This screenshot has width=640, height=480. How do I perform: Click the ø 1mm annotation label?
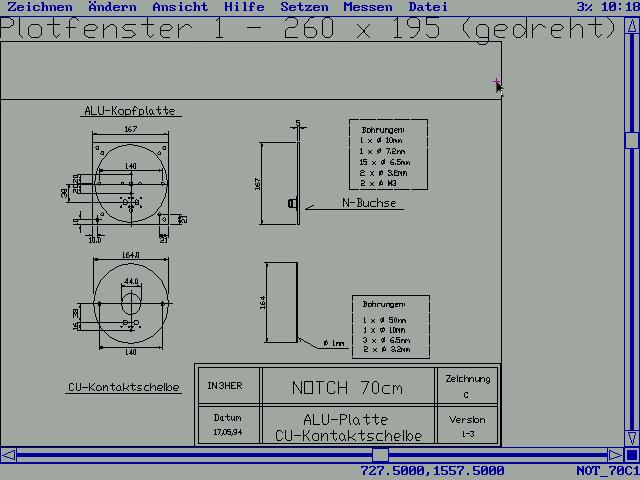[x=334, y=344]
